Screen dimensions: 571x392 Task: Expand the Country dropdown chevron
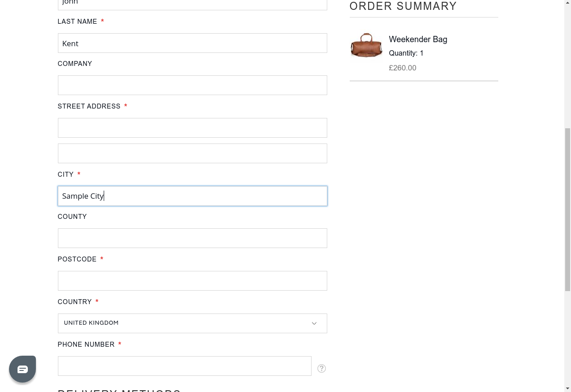pyautogui.click(x=314, y=323)
